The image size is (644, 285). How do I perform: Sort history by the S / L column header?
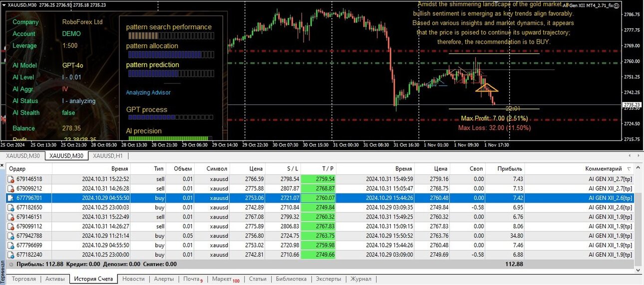tap(293, 169)
